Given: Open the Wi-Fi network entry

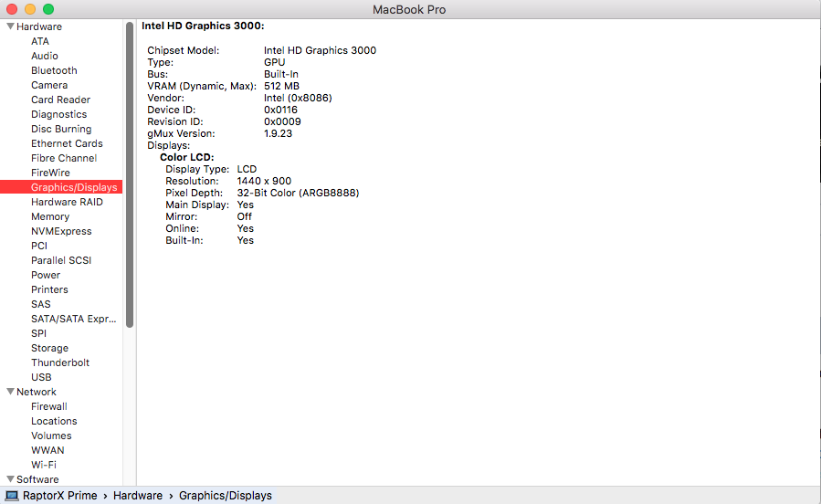Looking at the screenshot, I should [x=44, y=466].
